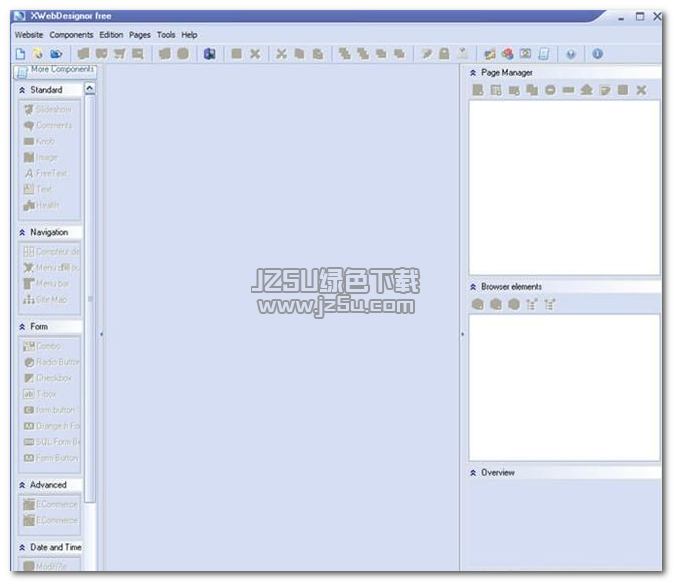The width and height of the screenshot is (673, 582).
Task: Collapse the Date and Time section
Action: tap(22, 547)
